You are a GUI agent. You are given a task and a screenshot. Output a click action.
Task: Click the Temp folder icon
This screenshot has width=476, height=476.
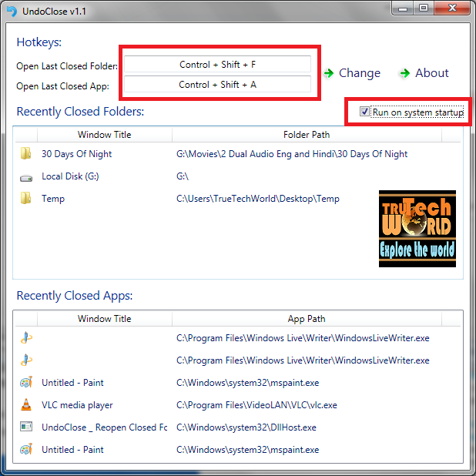26,198
